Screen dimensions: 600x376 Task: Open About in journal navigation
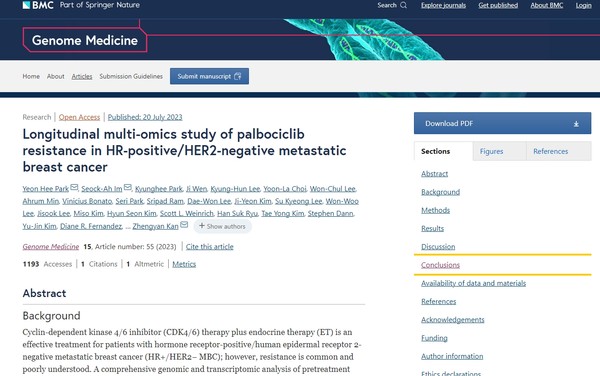pyautogui.click(x=55, y=77)
